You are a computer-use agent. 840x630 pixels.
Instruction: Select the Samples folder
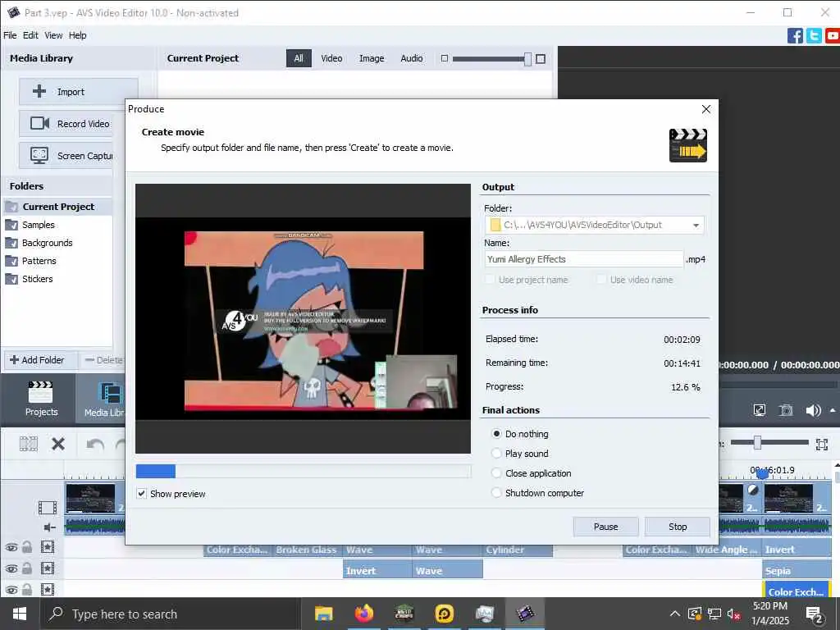pos(38,225)
